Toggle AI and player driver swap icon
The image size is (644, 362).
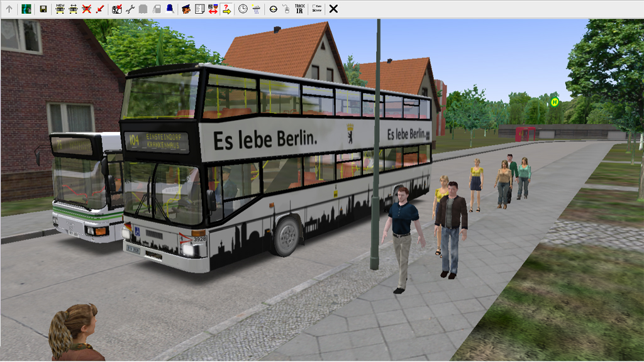213,9
